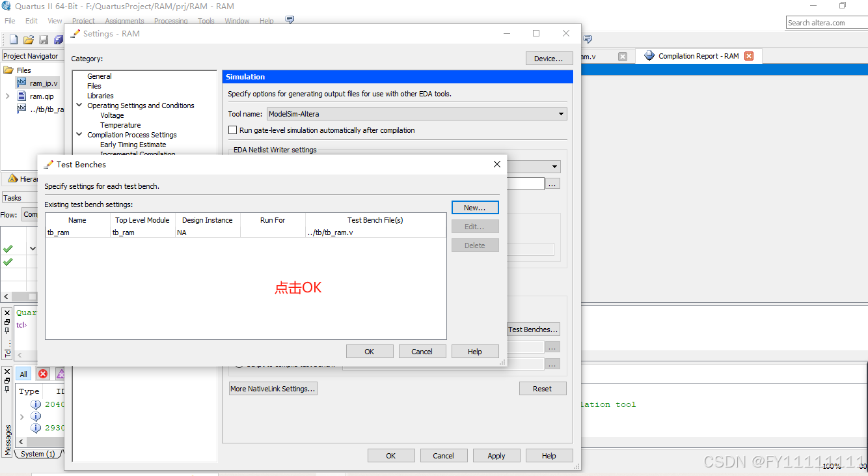The height and width of the screenshot is (476, 868).
Task: Click the All messages filter button
Action: (23, 374)
